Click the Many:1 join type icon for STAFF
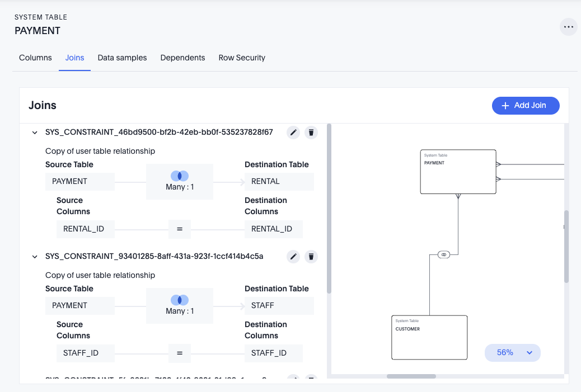Image resolution: width=581 pixels, height=392 pixels. point(180,300)
